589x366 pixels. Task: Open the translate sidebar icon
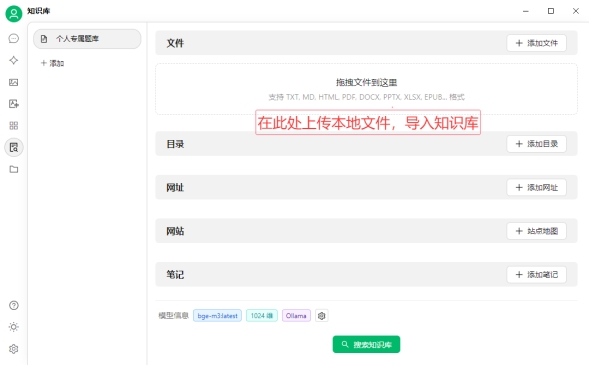pos(14,104)
